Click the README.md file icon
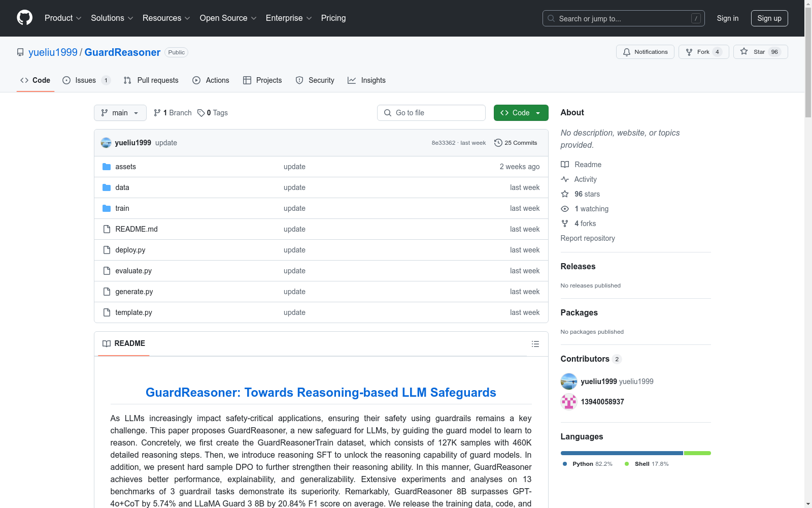 107,229
